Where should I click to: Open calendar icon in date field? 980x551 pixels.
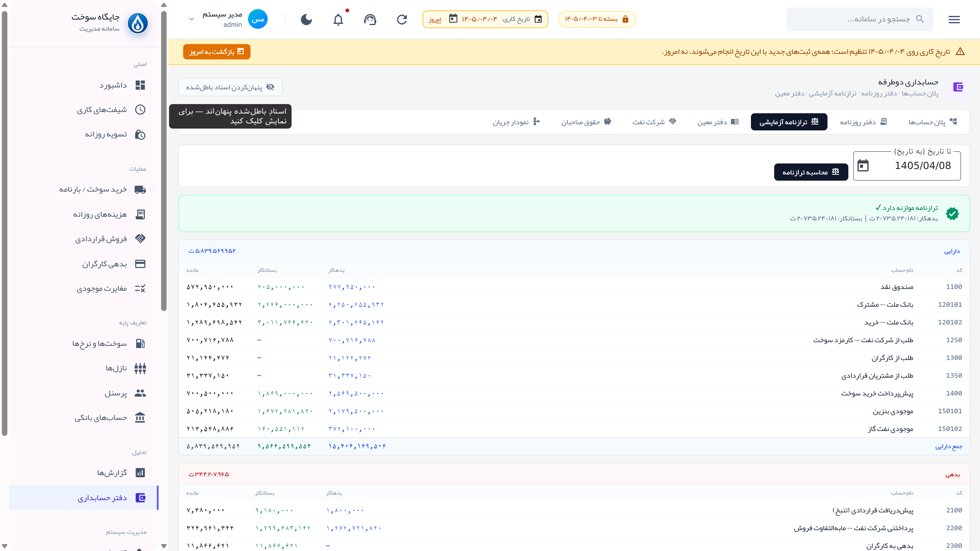coord(863,165)
